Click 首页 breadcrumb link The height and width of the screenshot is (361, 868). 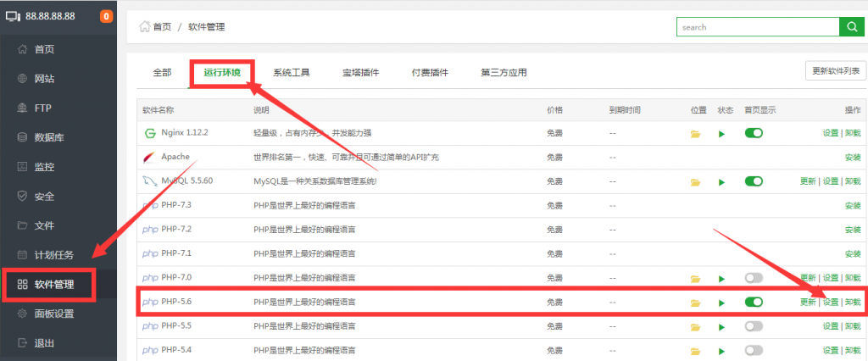click(x=162, y=26)
